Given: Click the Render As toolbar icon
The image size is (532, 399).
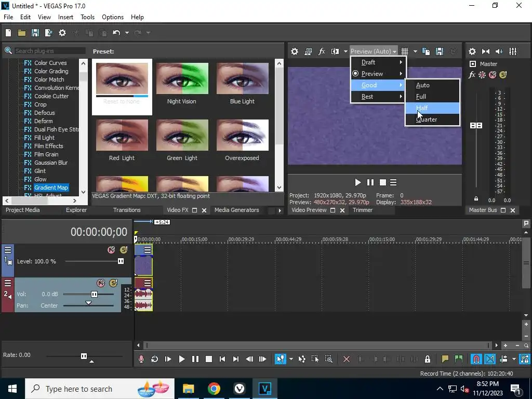Looking at the screenshot, I should tap(49, 33).
